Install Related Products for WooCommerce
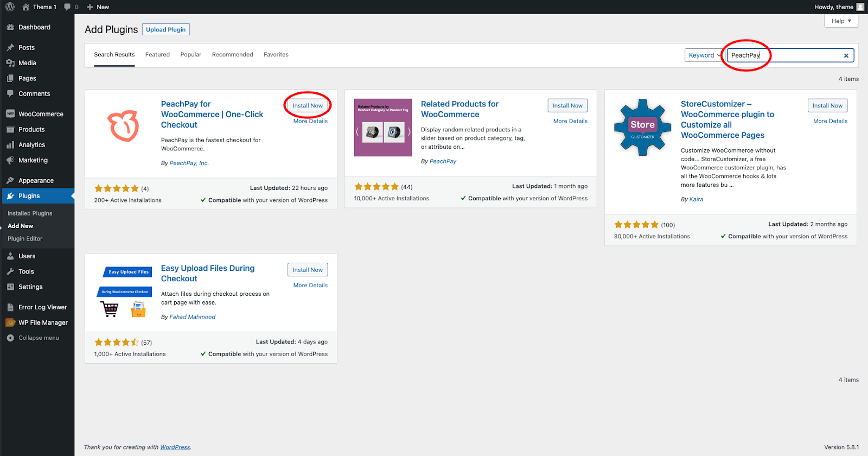This screenshot has height=456, width=868. coord(567,106)
